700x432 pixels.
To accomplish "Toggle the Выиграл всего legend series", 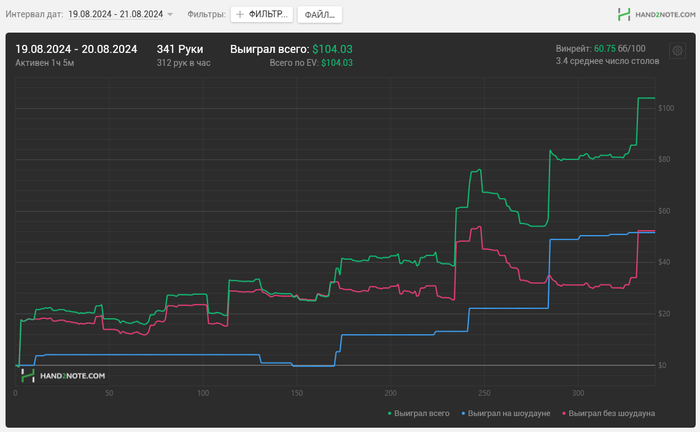I will (x=418, y=413).
